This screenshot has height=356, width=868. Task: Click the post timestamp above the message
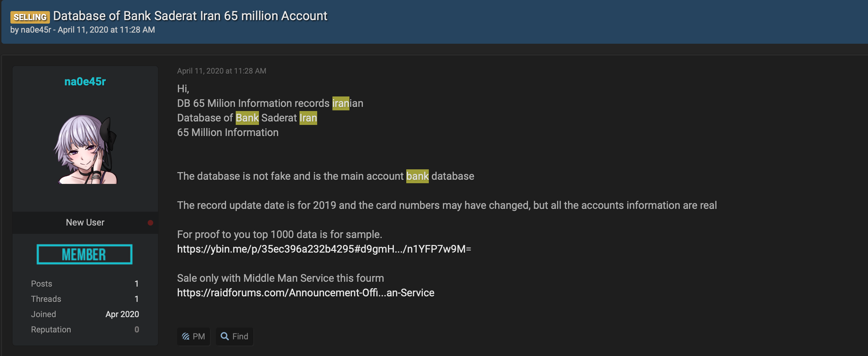point(222,71)
